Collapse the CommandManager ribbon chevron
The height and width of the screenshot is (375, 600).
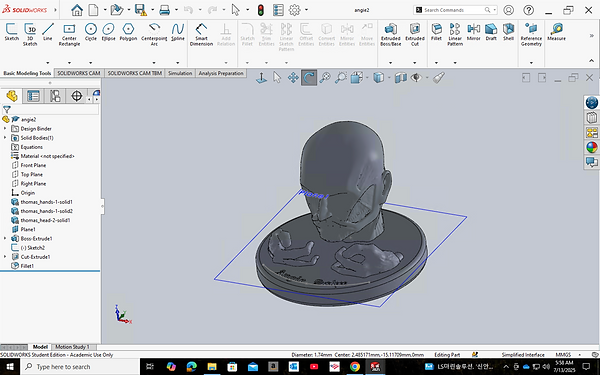tap(591, 61)
